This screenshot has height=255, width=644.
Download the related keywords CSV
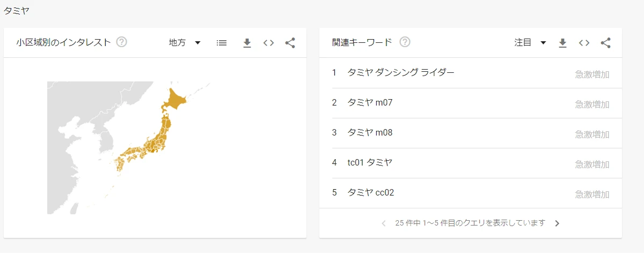[x=562, y=43]
